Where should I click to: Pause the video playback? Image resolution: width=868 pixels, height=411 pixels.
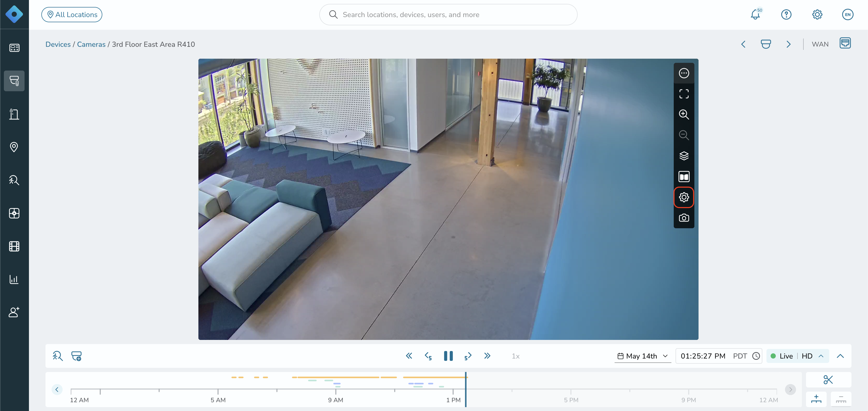448,356
